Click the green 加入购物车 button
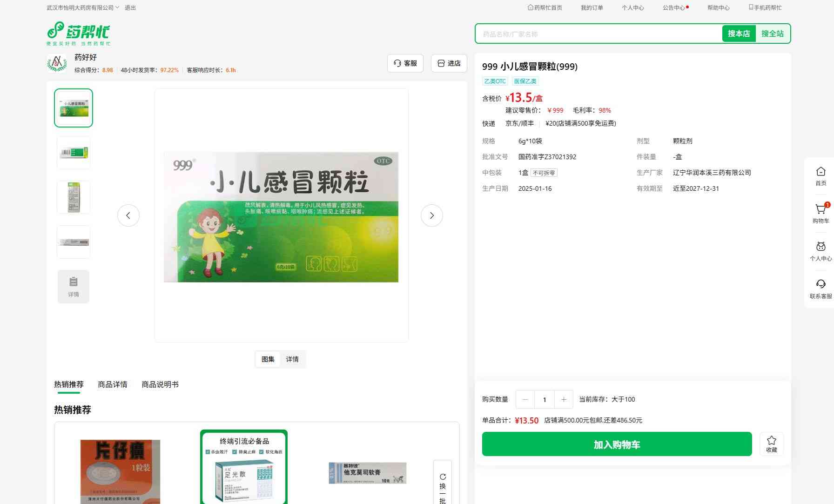Viewport: 834px width, 504px height. pyautogui.click(x=617, y=444)
